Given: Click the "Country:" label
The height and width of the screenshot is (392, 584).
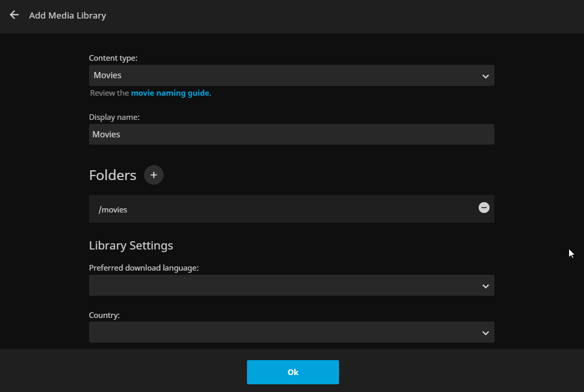Looking at the screenshot, I should tap(104, 315).
